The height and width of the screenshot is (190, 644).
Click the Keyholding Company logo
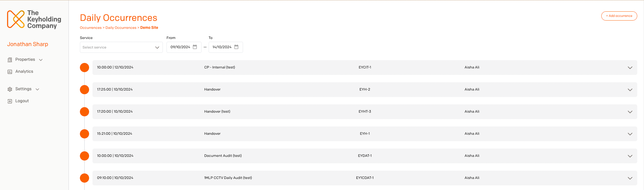tap(34, 19)
